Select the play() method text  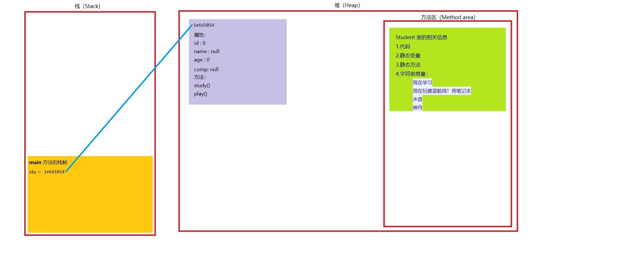click(201, 94)
